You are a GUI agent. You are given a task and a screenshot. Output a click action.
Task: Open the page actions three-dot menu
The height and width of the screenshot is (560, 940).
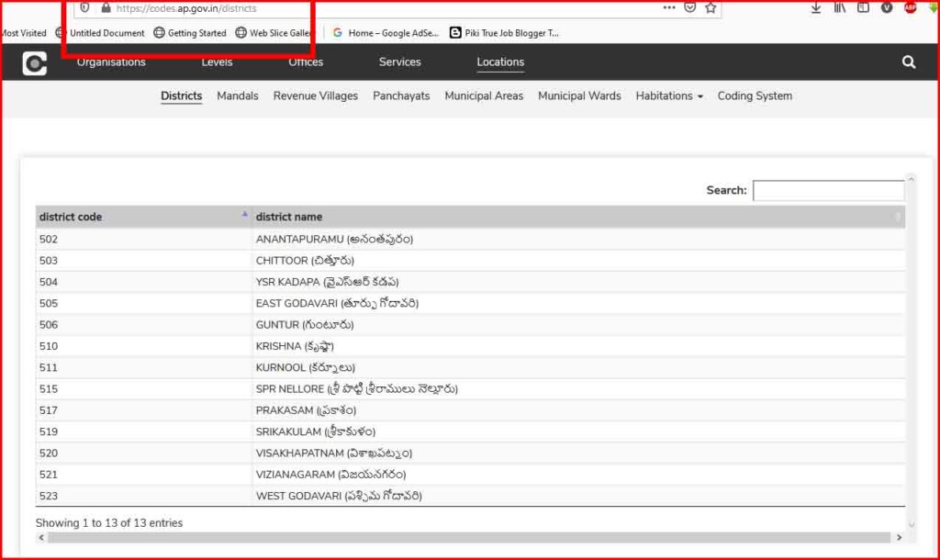click(x=669, y=7)
